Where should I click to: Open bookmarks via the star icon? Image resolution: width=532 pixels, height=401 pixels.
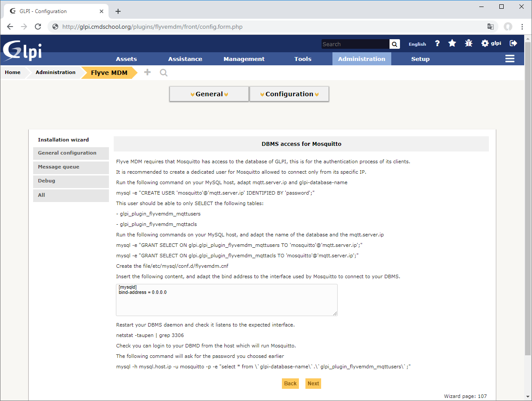click(x=452, y=44)
